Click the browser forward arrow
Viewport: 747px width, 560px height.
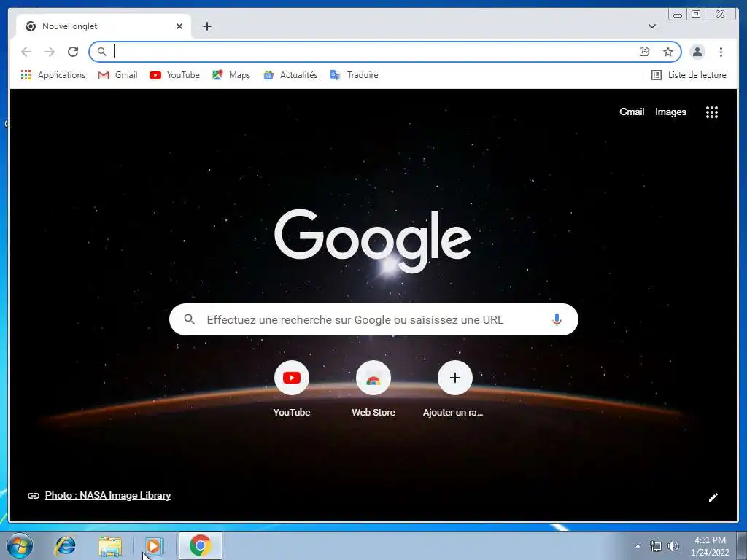50,52
